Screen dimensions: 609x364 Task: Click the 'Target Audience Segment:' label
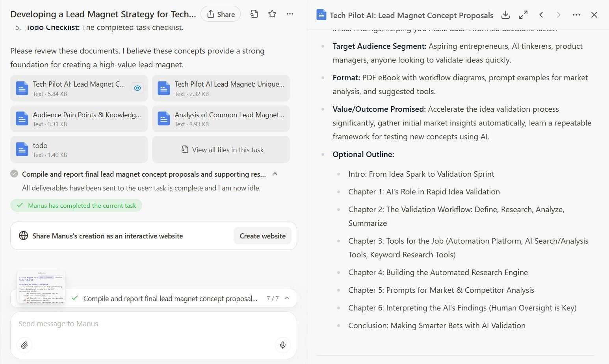(379, 46)
